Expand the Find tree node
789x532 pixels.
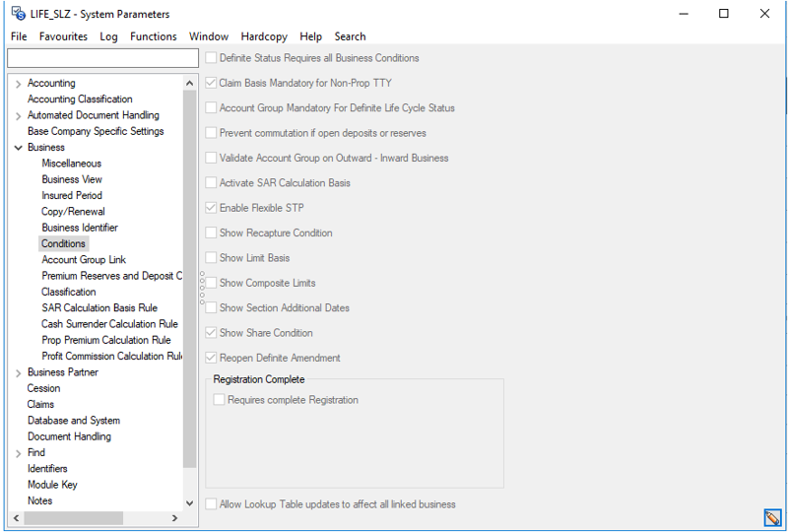tap(18, 453)
